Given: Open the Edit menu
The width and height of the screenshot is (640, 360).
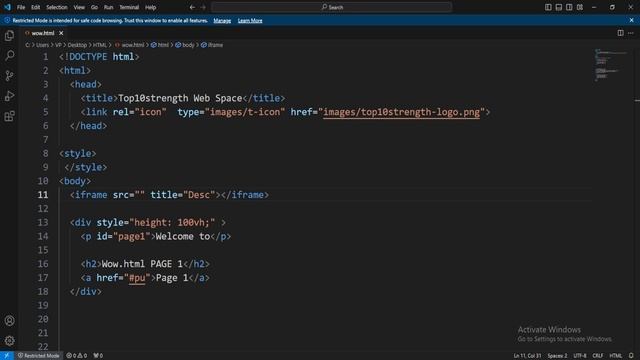Looking at the screenshot, I should (36, 7).
